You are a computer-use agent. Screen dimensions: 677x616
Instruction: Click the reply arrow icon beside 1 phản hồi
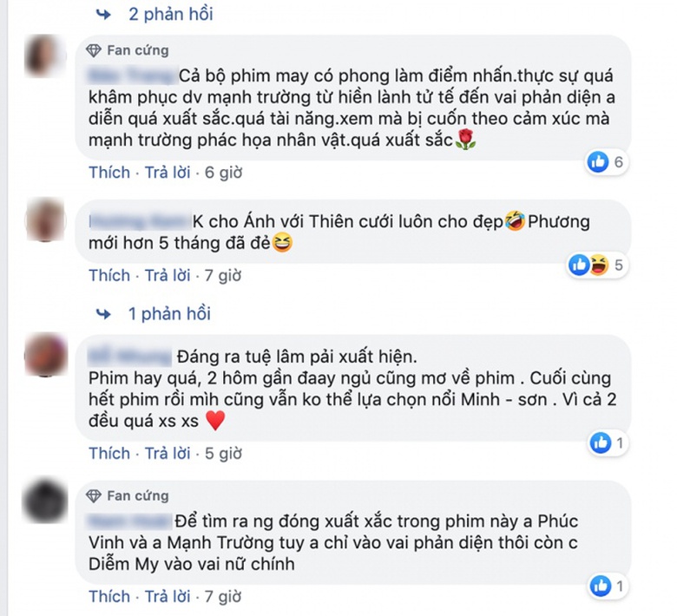tap(103, 314)
